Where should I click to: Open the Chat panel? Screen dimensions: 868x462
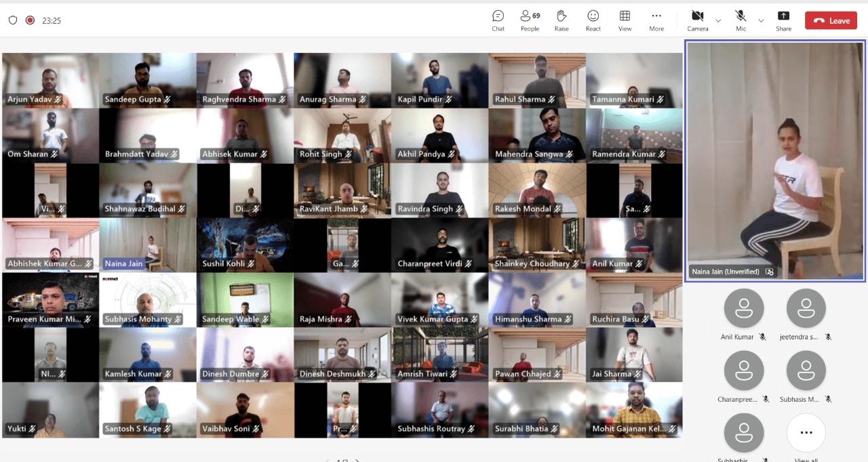498,20
